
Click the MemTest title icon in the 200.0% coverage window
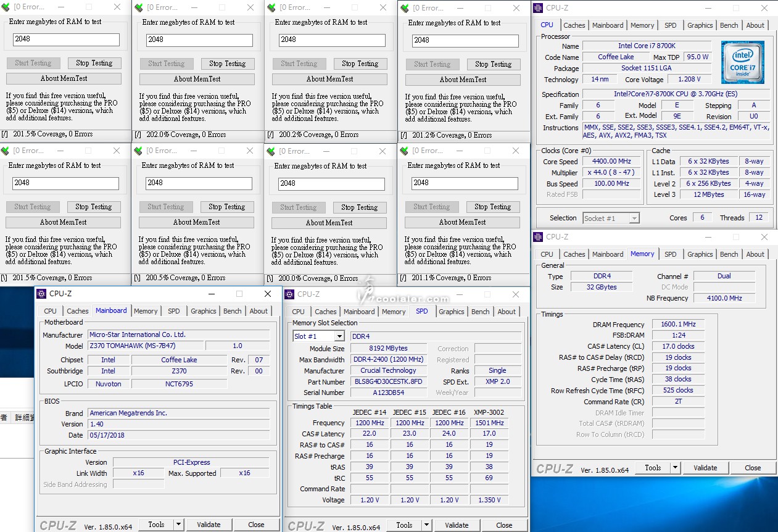pyautogui.click(x=271, y=152)
